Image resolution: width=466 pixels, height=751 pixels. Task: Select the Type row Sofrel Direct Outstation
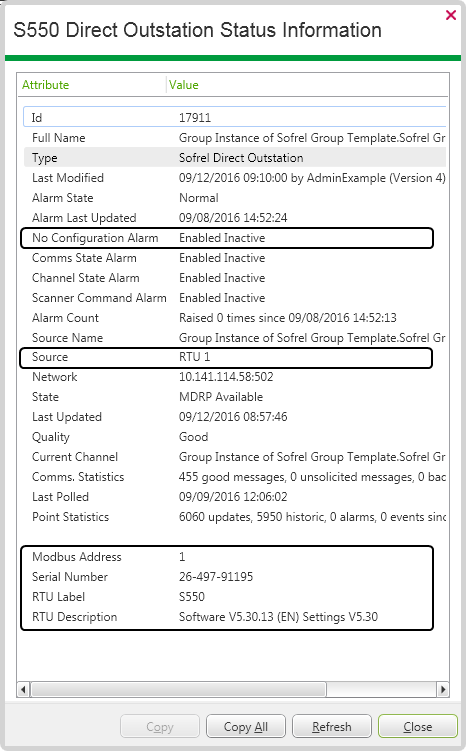pyautogui.click(x=235, y=158)
